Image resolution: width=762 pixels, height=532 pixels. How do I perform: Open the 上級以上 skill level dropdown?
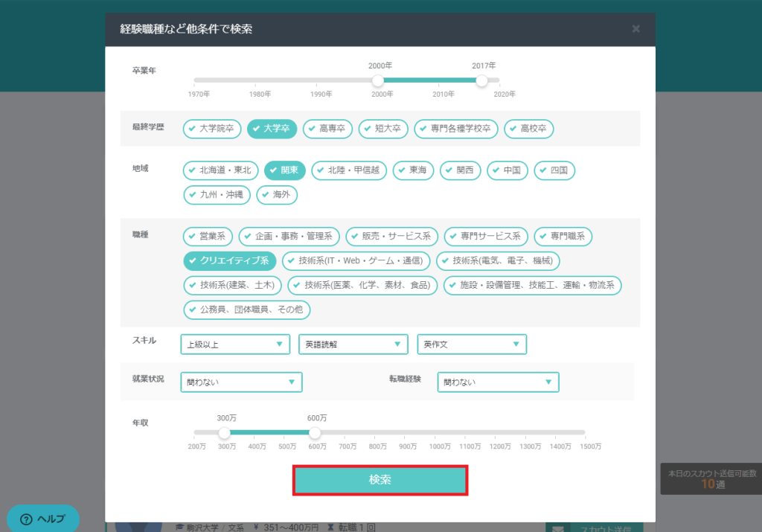point(235,344)
